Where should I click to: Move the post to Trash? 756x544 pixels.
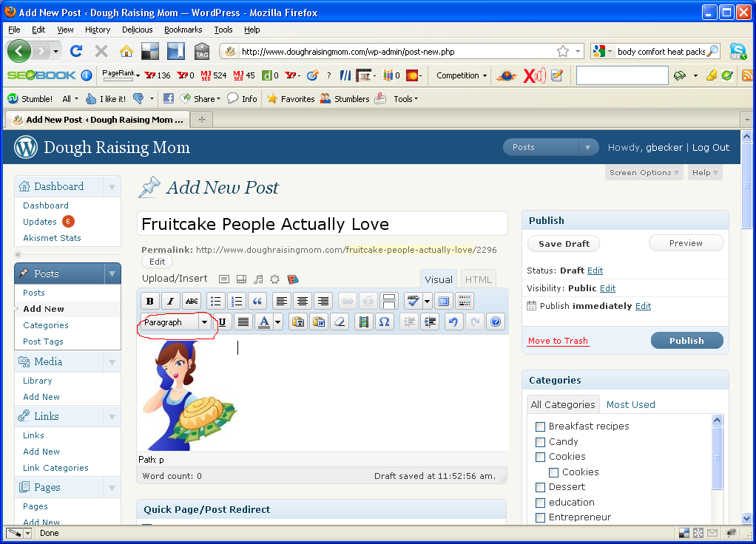pos(558,341)
